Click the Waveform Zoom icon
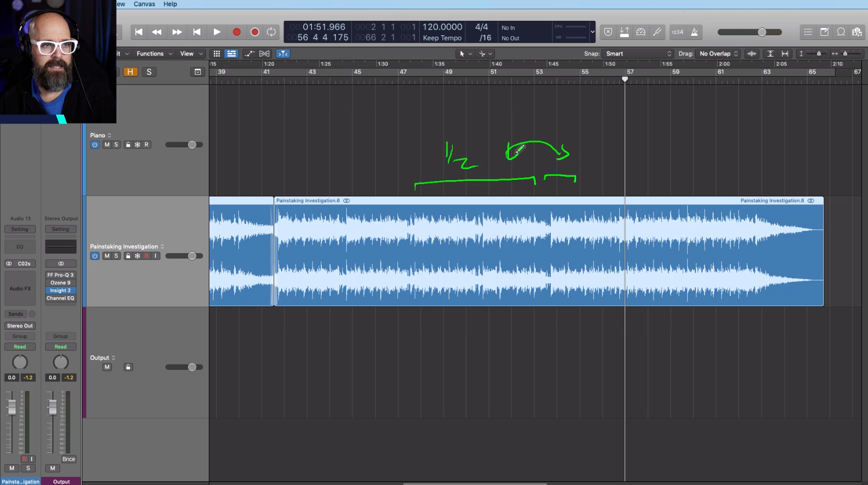 (x=751, y=53)
